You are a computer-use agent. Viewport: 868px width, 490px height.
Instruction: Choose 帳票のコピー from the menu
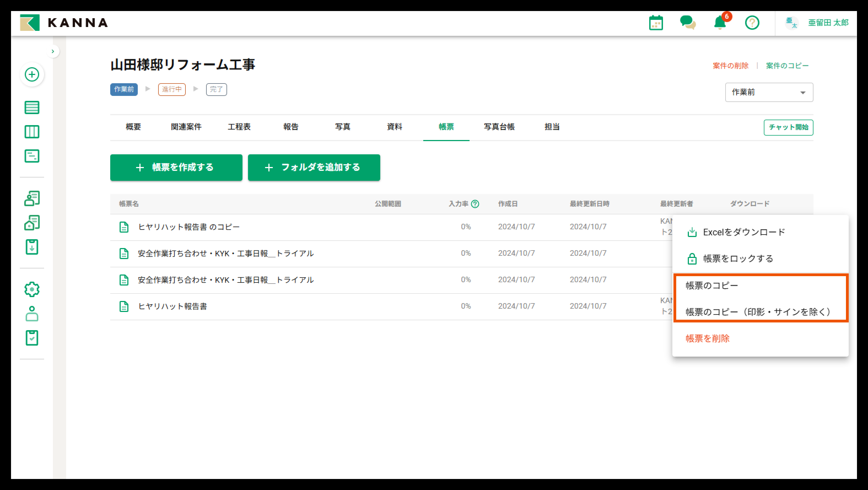(712, 286)
